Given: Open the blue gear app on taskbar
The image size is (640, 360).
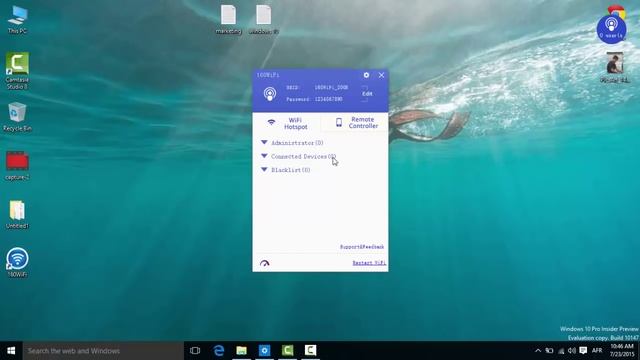Looking at the screenshot, I should click(x=264, y=351).
